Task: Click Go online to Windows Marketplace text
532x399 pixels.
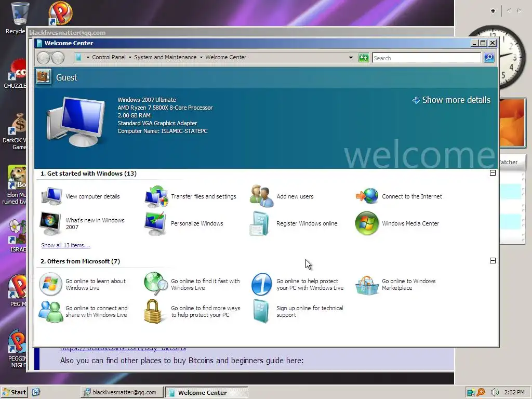Action: pyautogui.click(x=409, y=284)
